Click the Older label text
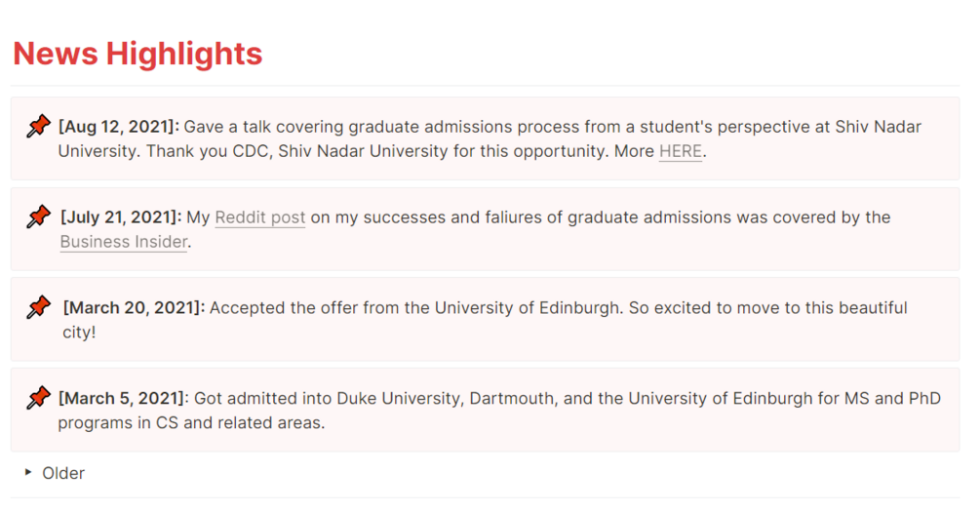 pos(63,473)
